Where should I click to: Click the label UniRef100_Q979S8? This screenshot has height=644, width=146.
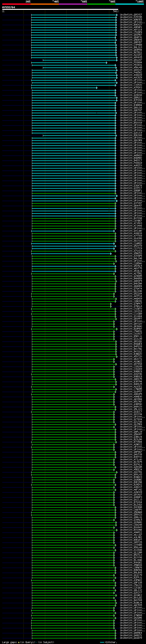pyautogui.click(x=131, y=364)
